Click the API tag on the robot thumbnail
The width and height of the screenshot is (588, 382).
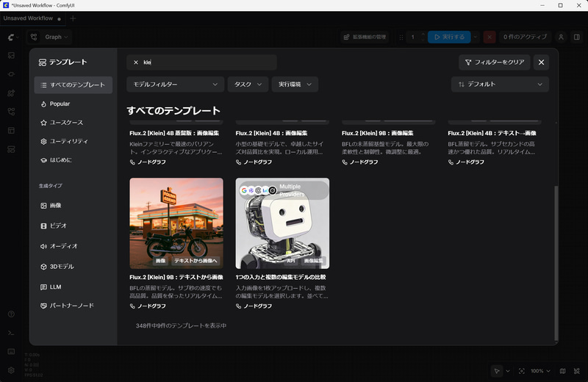tap(291, 261)
